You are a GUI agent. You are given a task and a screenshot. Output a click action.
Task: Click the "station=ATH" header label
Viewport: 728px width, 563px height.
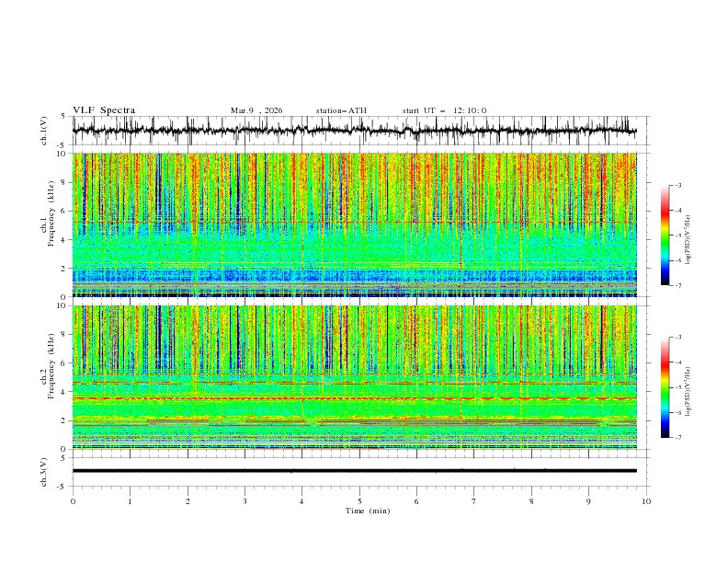341,110
